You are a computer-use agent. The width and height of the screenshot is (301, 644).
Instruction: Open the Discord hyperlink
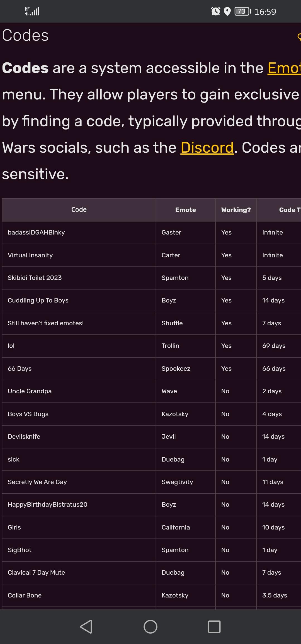[207, 147]
